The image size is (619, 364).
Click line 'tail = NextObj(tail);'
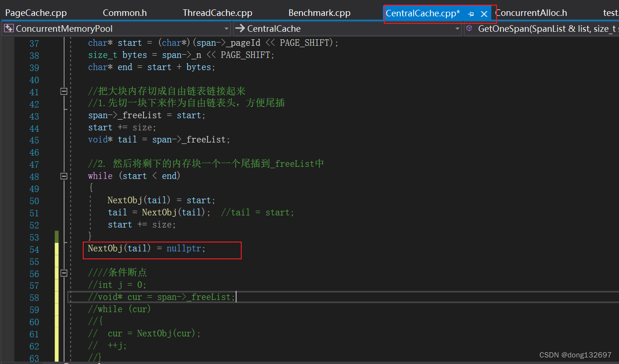[159, 213]
